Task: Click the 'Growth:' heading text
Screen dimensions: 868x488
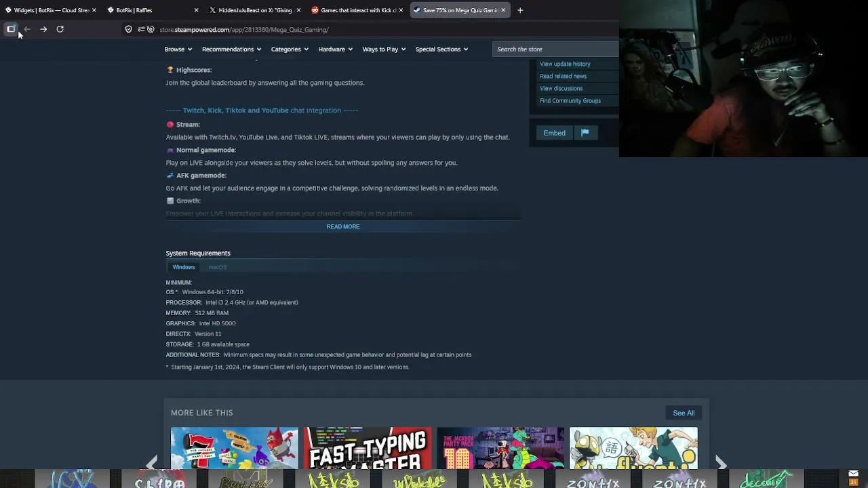Action: click(x=189, y=201)
